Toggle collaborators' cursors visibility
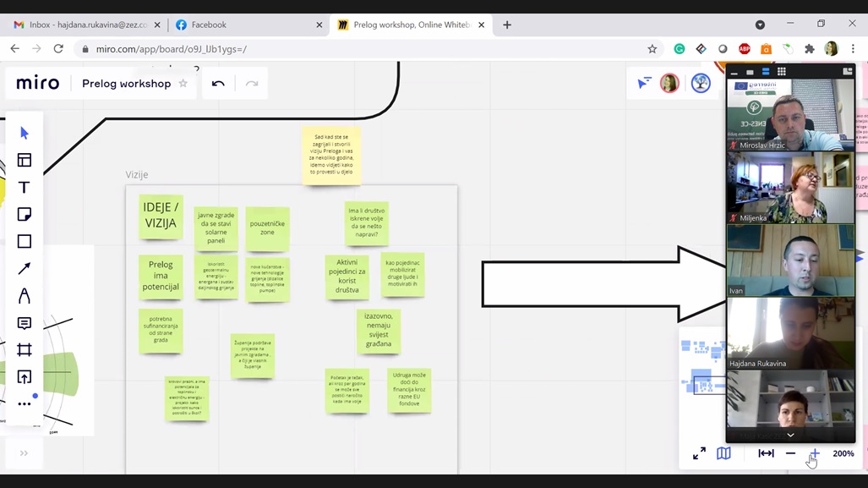 644,83
